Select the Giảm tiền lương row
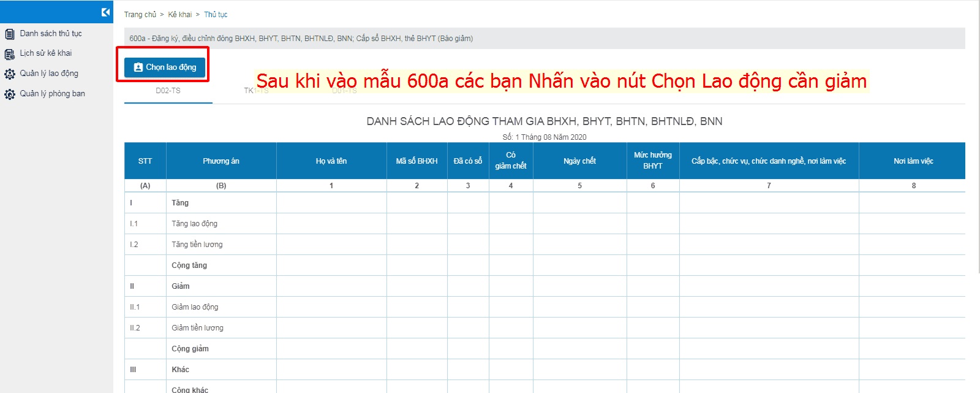The height and width of the screenshot is (393, 980). pos(545,328)
